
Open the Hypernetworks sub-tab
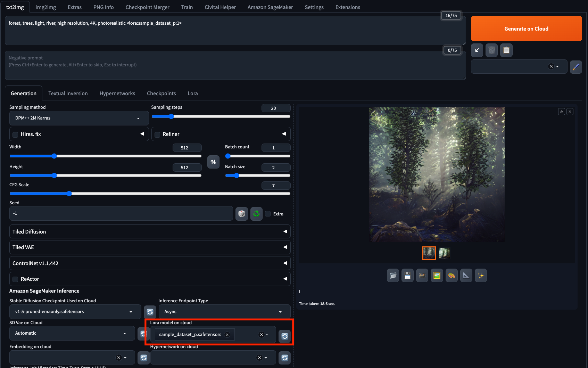coord(117,93)
